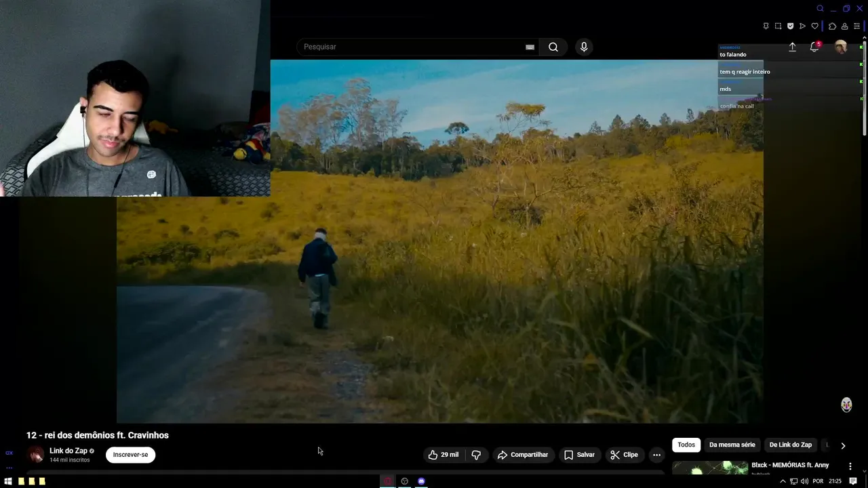Click POR language indicator
Viewport: 868px width, 488px height.
click(x=818, y=481)
